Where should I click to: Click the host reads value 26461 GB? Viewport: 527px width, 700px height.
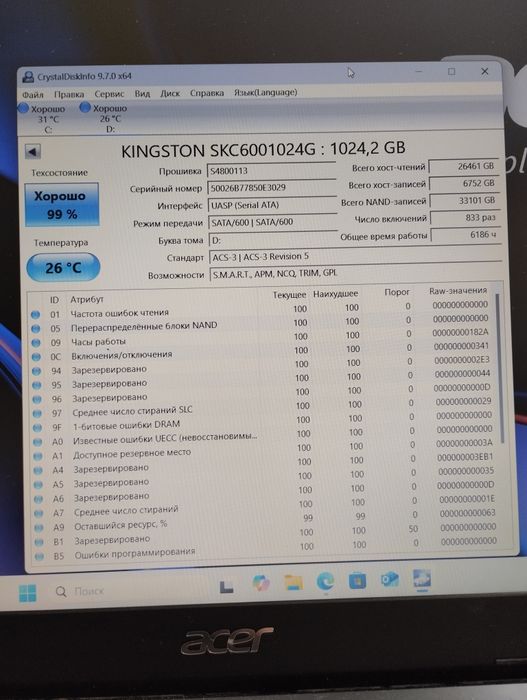point(463,166)
